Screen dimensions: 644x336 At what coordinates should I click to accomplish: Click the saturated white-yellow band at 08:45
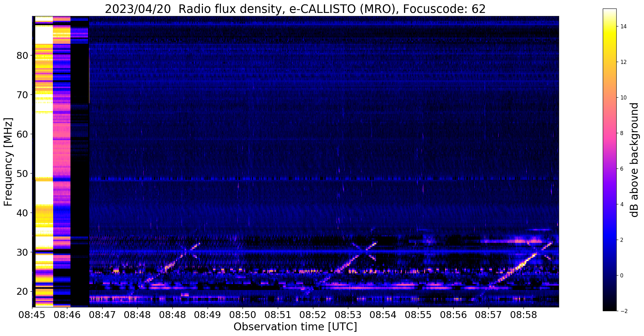point(44,161)
